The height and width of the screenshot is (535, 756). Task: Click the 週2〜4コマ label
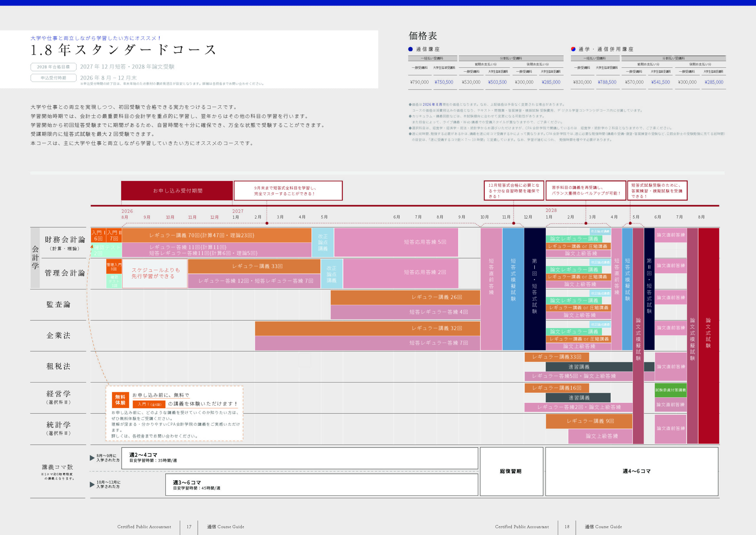pyautogui.click(x=143, y=455)
